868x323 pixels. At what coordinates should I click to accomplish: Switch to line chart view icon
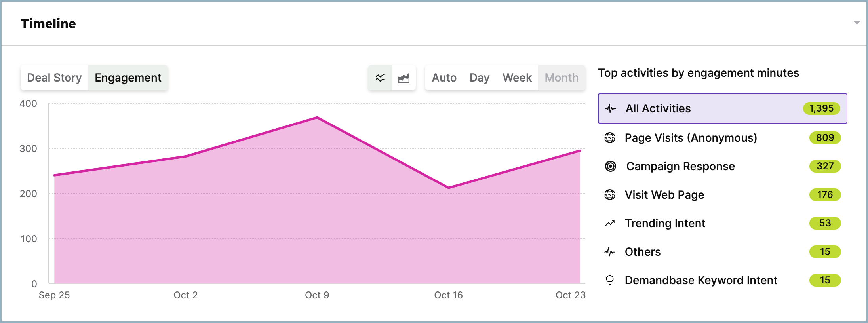[x=380, y=78]
